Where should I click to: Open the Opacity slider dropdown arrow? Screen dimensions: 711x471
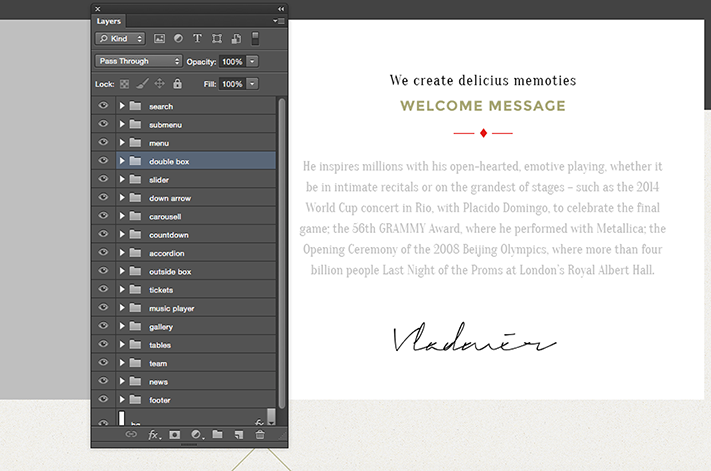click(x=253, y=61)
